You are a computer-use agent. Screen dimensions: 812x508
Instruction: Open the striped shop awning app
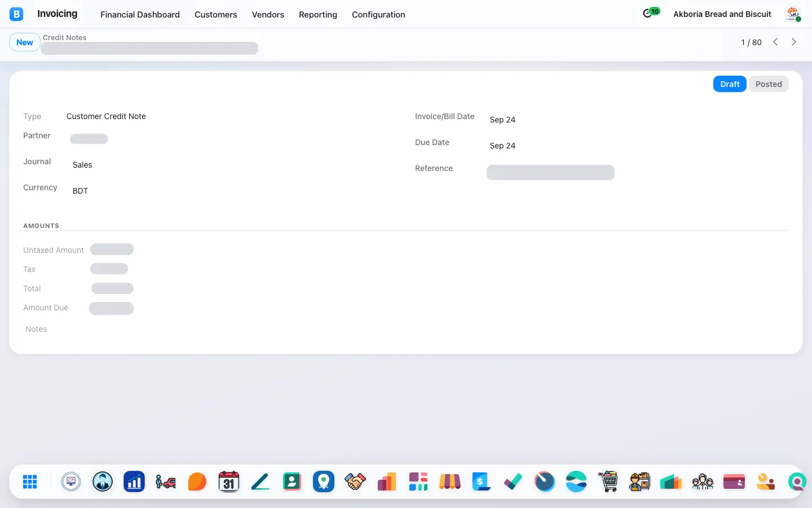click(450, 481)
